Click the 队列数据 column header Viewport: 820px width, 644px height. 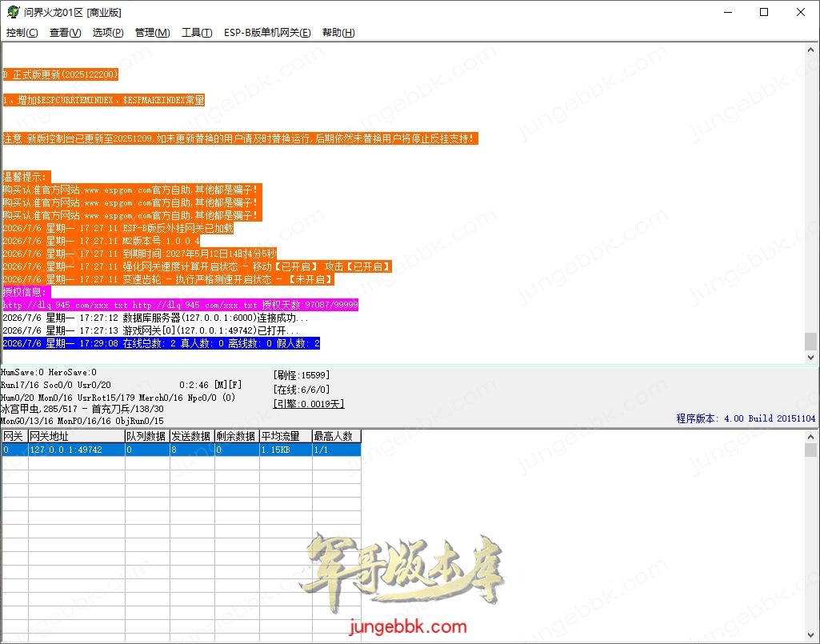pos(147,436)
